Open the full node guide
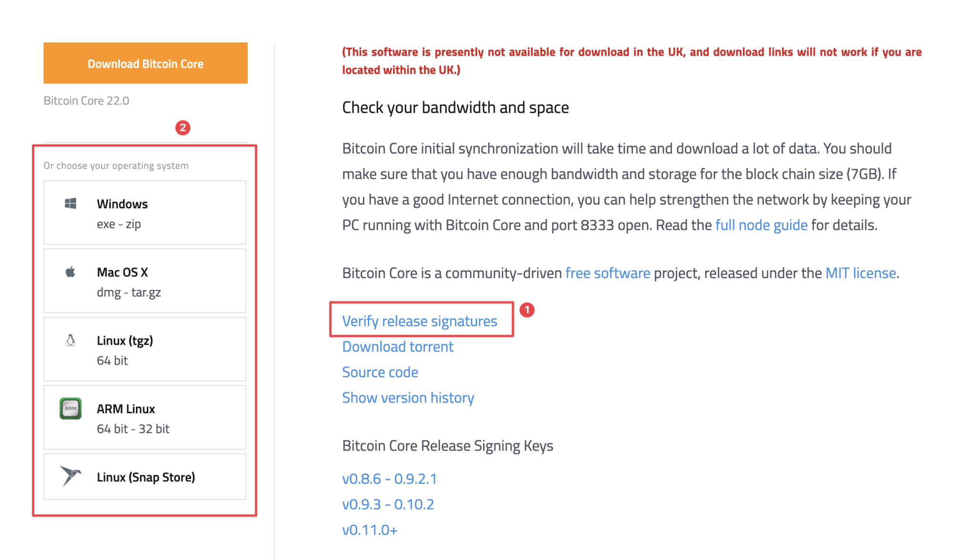 click(x=761, y=224)
